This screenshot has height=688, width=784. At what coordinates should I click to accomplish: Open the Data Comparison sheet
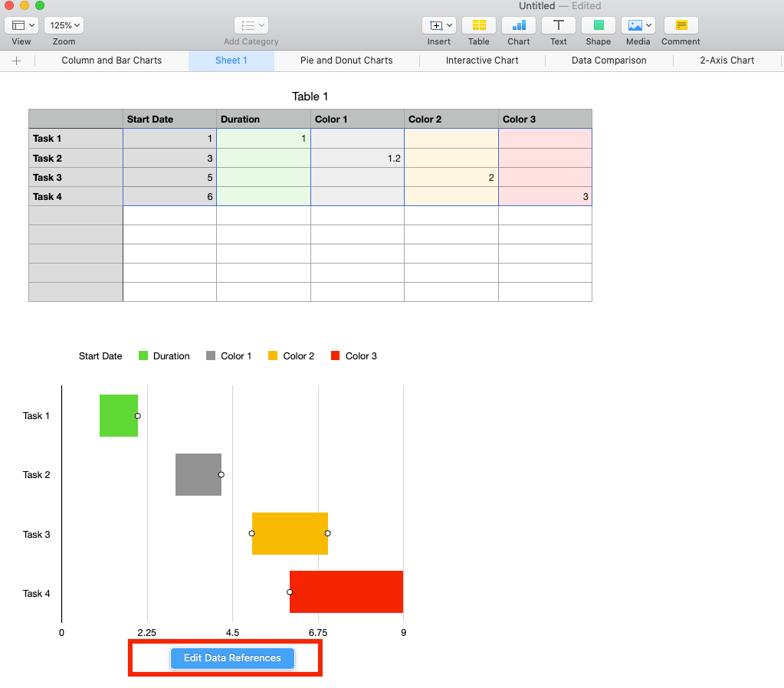pos(608,60)
